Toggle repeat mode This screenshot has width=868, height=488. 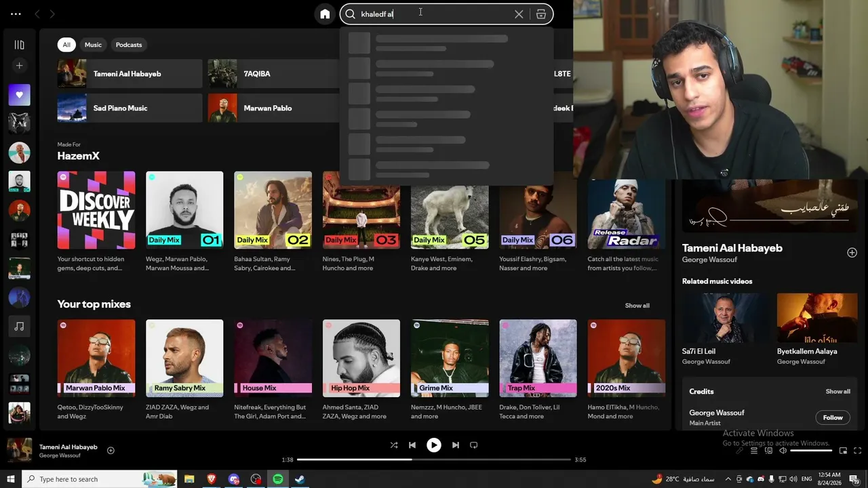pos(474,445)
